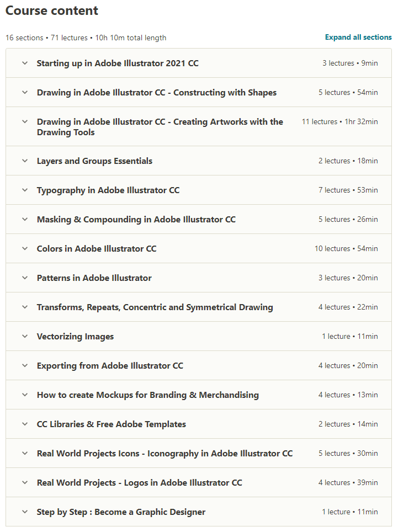Open Vectorizing Images section title
Image resolution: width=398 pixels, height=532 pixels.
click(x=75, y=337)
